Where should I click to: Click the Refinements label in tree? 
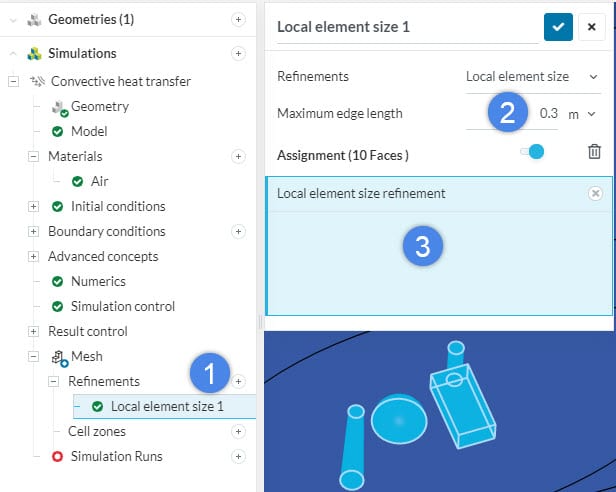104,381
